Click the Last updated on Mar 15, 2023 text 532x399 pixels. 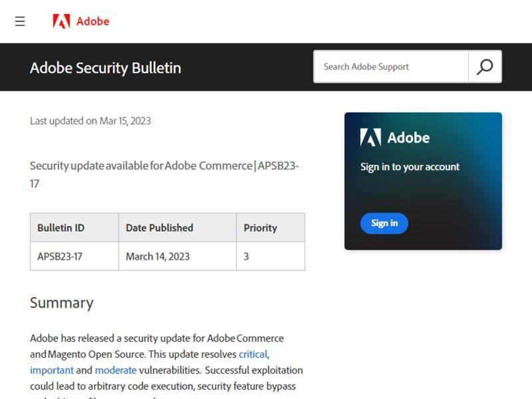(91, 121)
